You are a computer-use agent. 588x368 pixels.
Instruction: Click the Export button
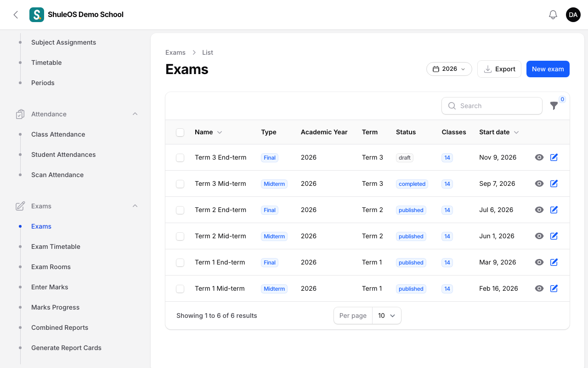point(499,69)
